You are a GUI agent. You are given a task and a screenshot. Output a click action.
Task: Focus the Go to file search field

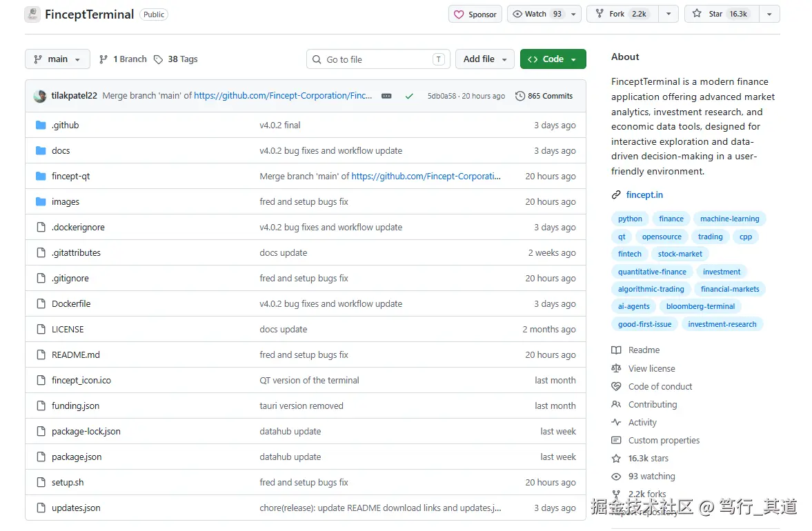(378, 59)
